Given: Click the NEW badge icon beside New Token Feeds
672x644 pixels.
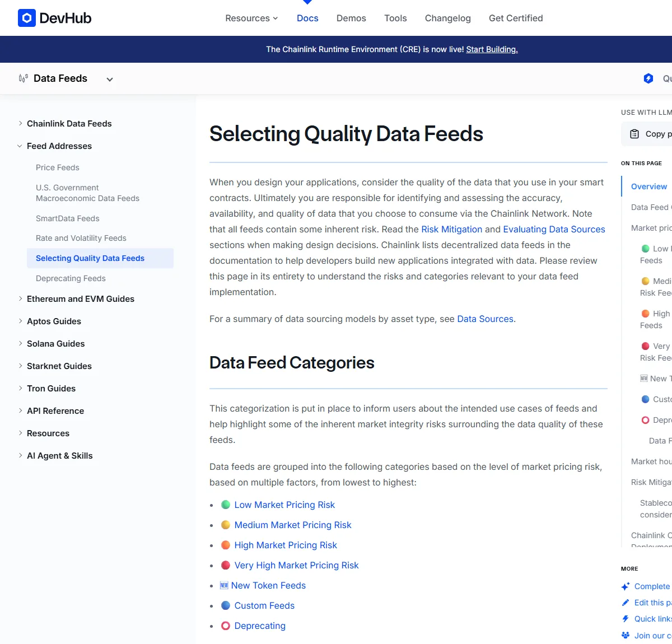Looking at the screenshot, I should pos(224,585).
